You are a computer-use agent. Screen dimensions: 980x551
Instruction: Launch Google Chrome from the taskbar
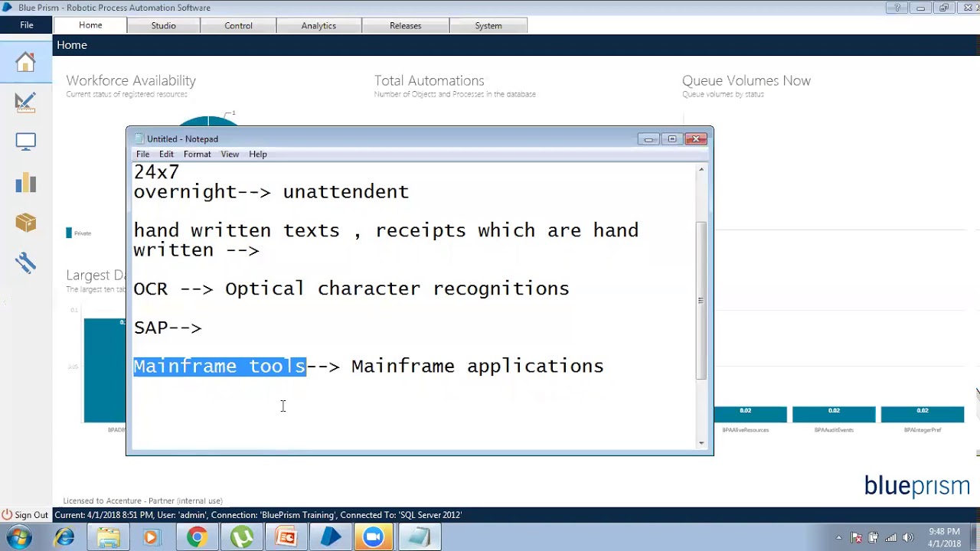coord(197,537)
